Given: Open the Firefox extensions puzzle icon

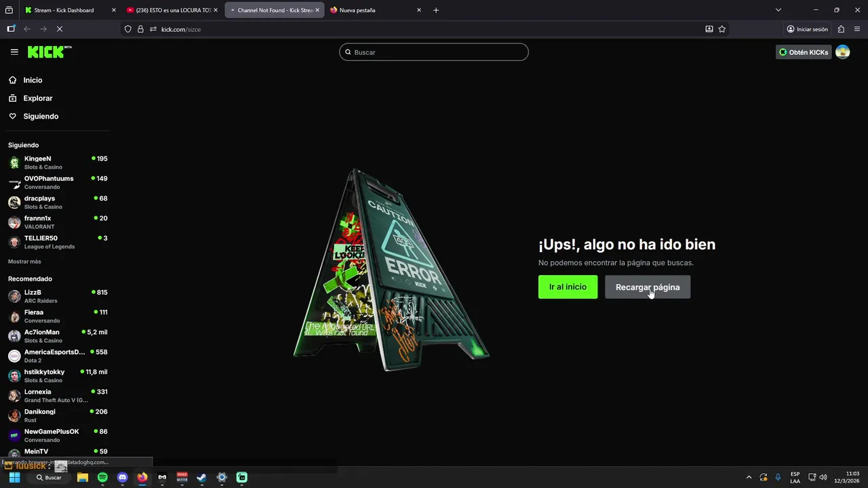Looking at the screenshot, I should 841,29.
